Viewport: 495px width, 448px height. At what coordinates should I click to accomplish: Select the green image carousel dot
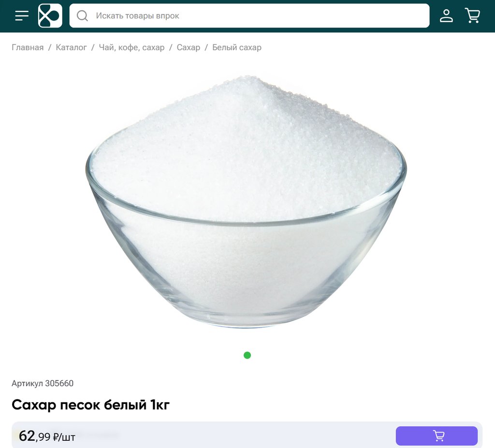click(247, 355)
